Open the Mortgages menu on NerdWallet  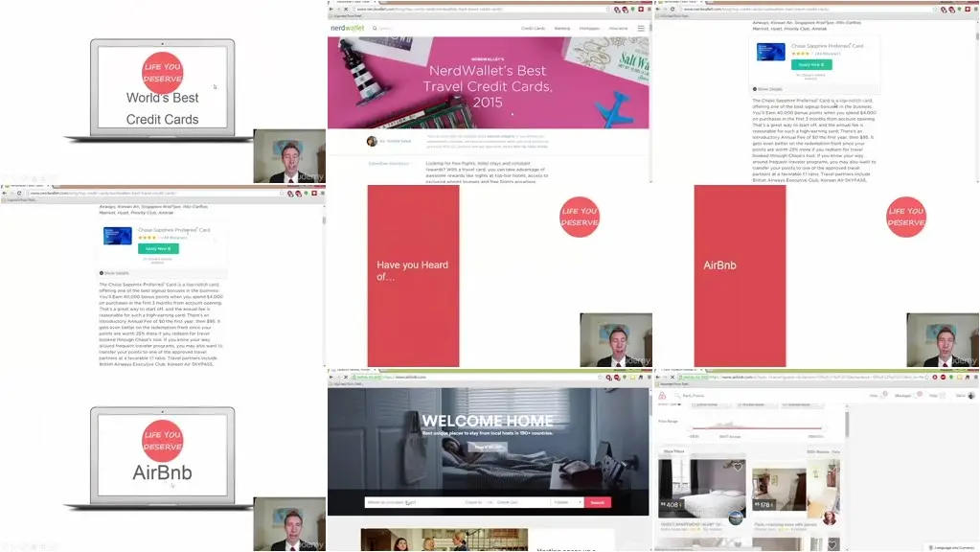click(589, 28)
